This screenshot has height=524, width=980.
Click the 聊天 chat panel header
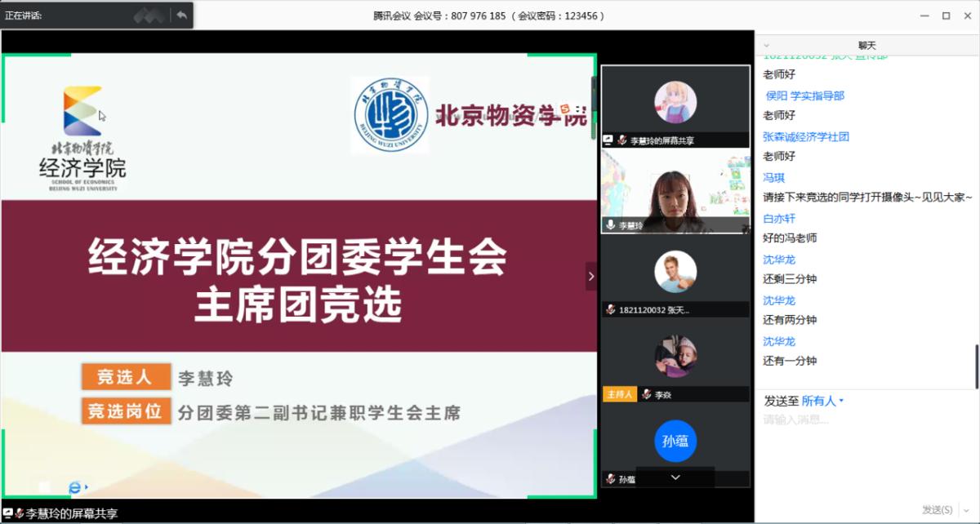[x=866, y=46]
